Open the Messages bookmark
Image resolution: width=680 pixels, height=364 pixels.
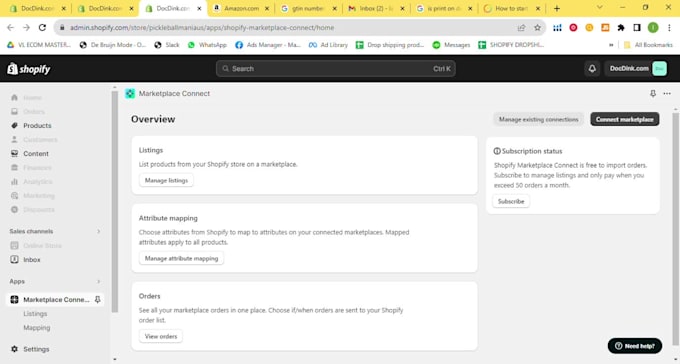(x=451, y=45)
